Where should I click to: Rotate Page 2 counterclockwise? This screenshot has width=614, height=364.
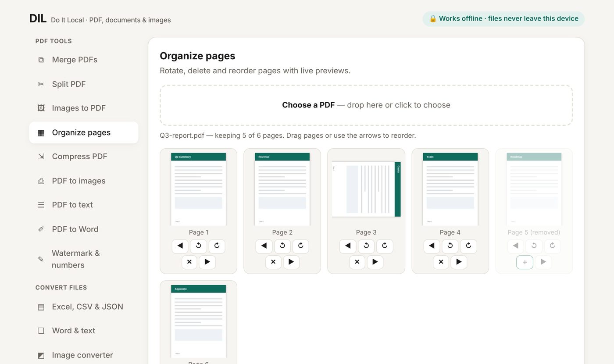pyautogui.click(x=282, y=246)
